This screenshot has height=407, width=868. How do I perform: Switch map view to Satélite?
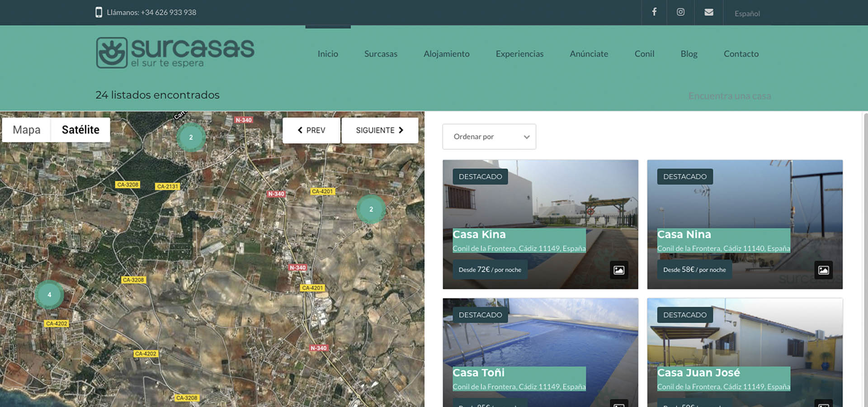80,130
